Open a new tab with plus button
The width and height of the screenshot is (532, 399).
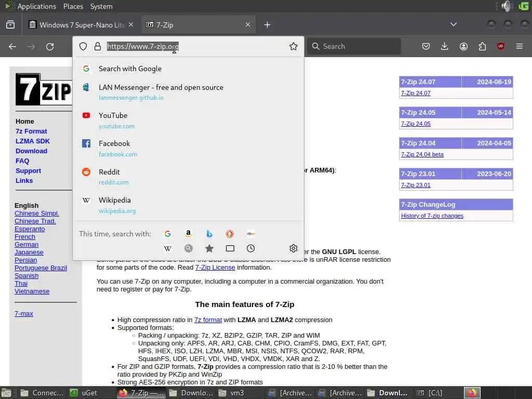coord(267,25)
